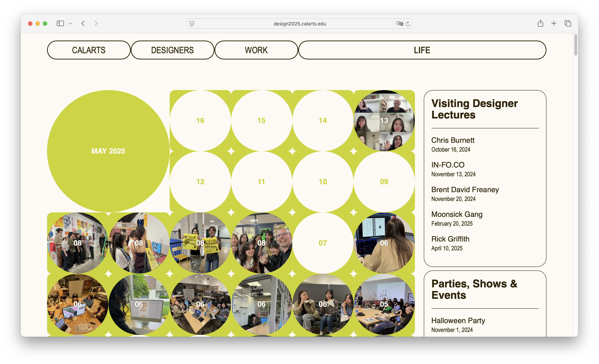Go back with the back arrow
Screen dimensions: 599x364
(83, 24)
